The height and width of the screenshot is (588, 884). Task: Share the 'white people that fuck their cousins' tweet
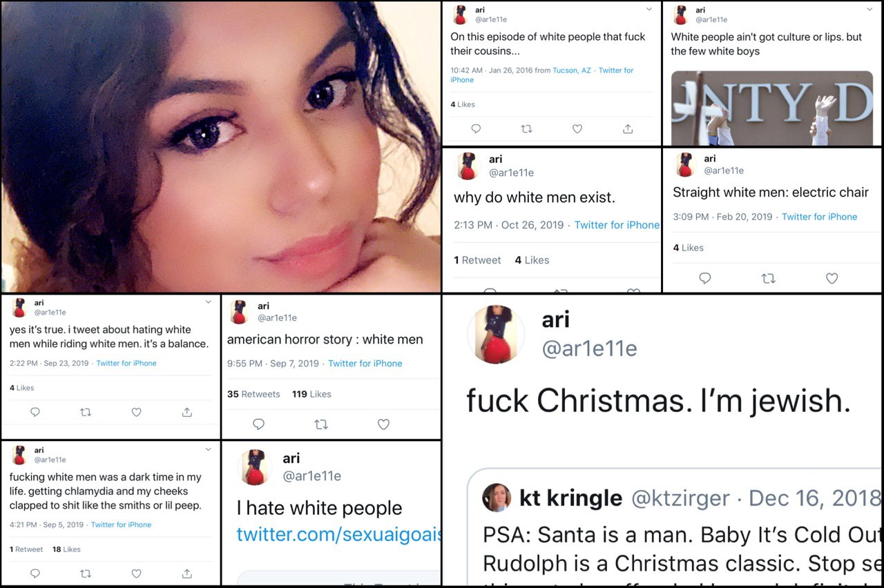pos(628,128)
